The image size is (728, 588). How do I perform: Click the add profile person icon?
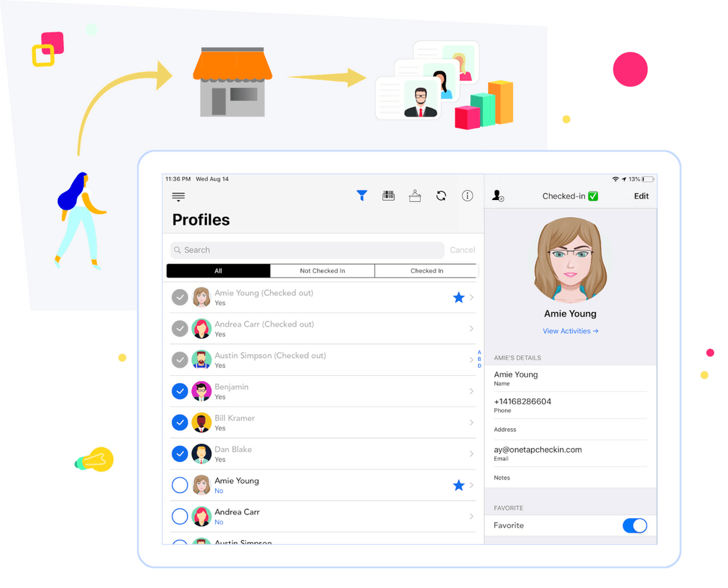click(x=498, y=196)
